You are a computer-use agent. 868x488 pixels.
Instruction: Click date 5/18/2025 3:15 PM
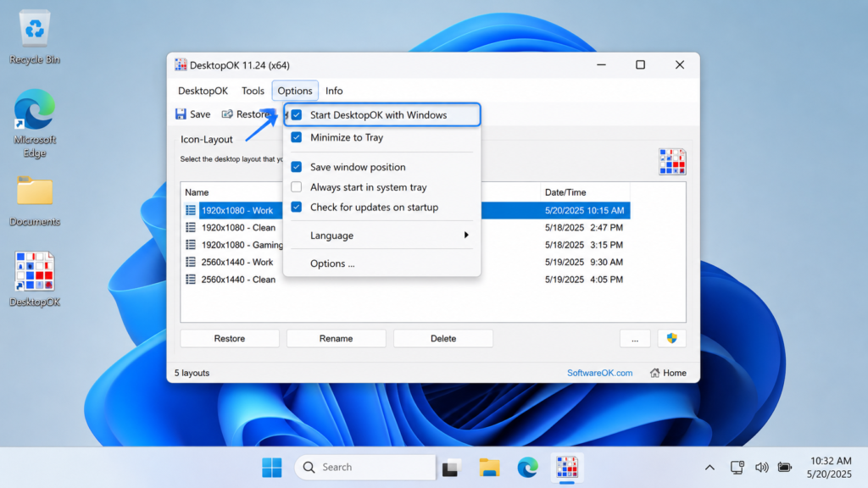[583, 245]
